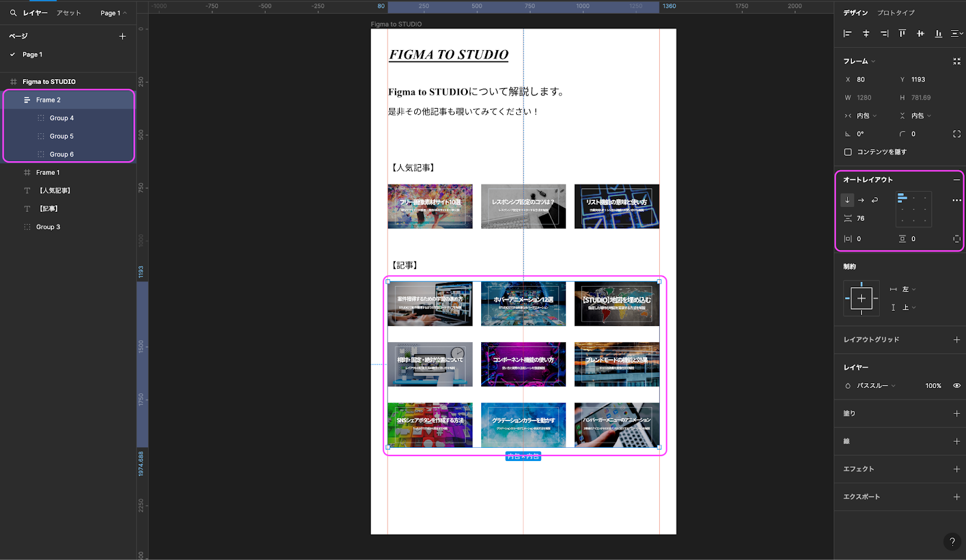Open the フレーム type dropdown
The height and width of the screenshot is (560, 966).
point(859,62)
